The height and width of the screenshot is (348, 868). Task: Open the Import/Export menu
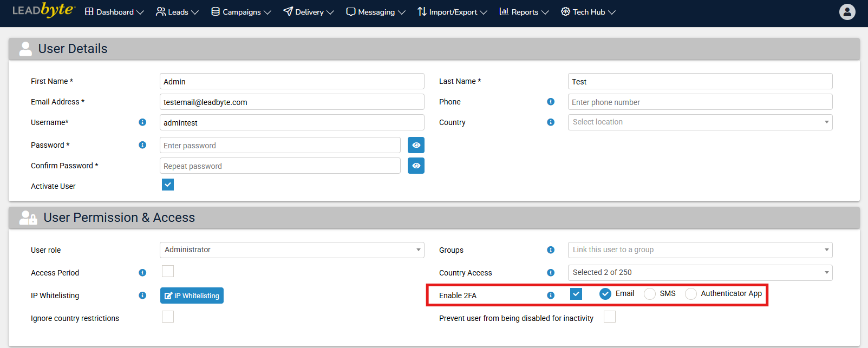click(452, 12)
